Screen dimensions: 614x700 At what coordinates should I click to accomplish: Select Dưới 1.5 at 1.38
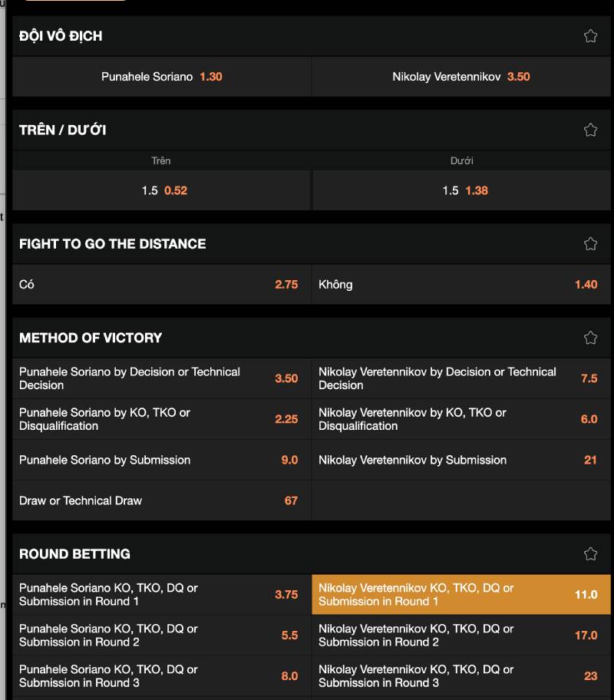462,190
